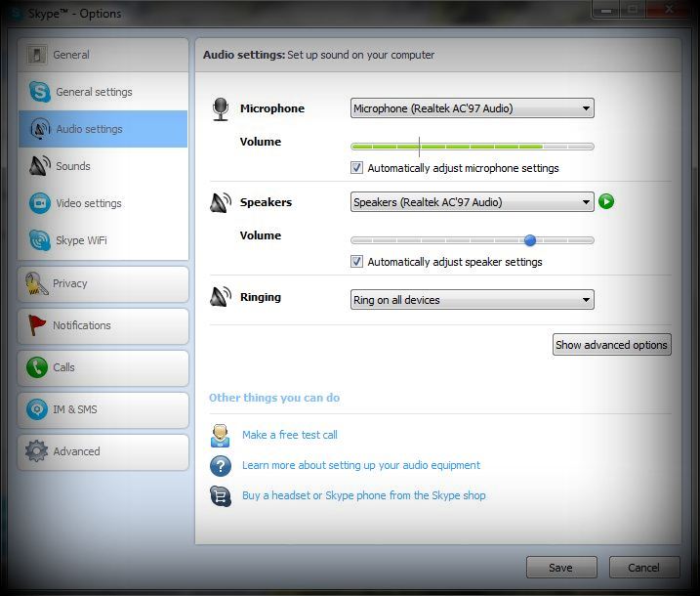Viewport: 700px width, 596px height.
Task: Open Learn more about setting up audio equipment
Action: tap(361, 465)
